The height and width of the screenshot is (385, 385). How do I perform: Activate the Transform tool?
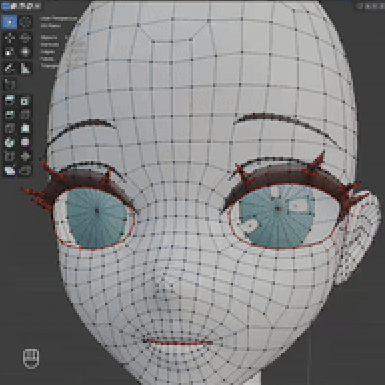coord(25,52)
